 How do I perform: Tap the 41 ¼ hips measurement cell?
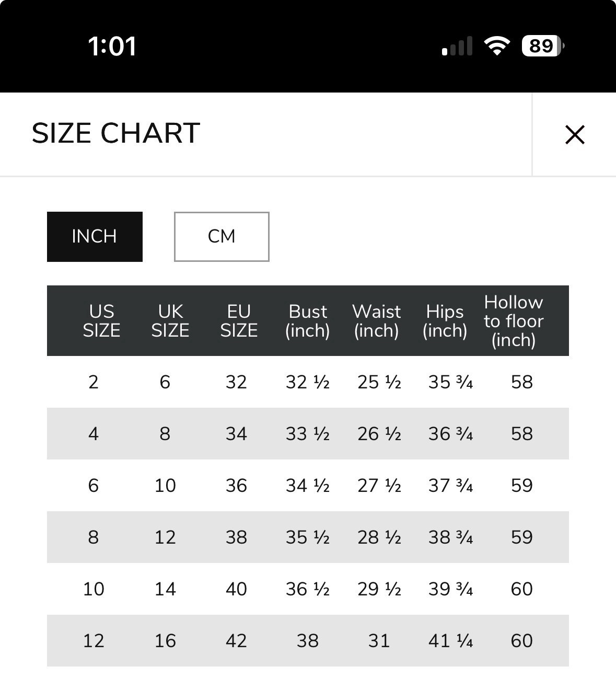[450, 641]
